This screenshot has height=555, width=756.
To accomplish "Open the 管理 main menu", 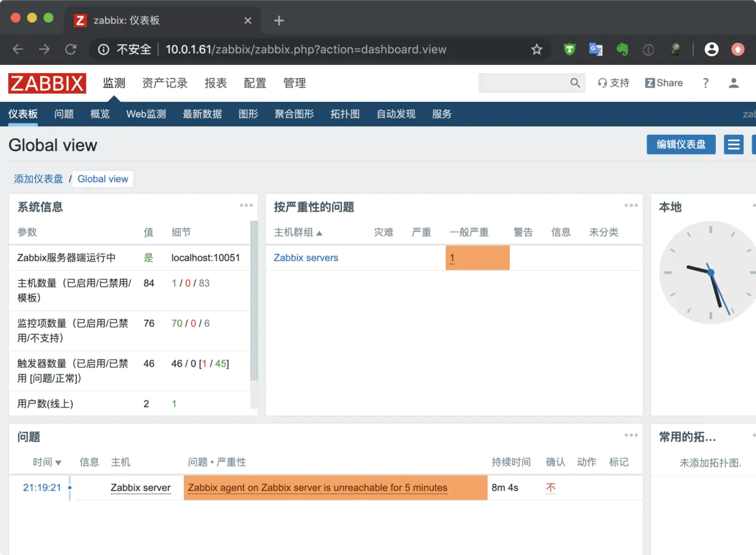I will click(x=294, y=83).
